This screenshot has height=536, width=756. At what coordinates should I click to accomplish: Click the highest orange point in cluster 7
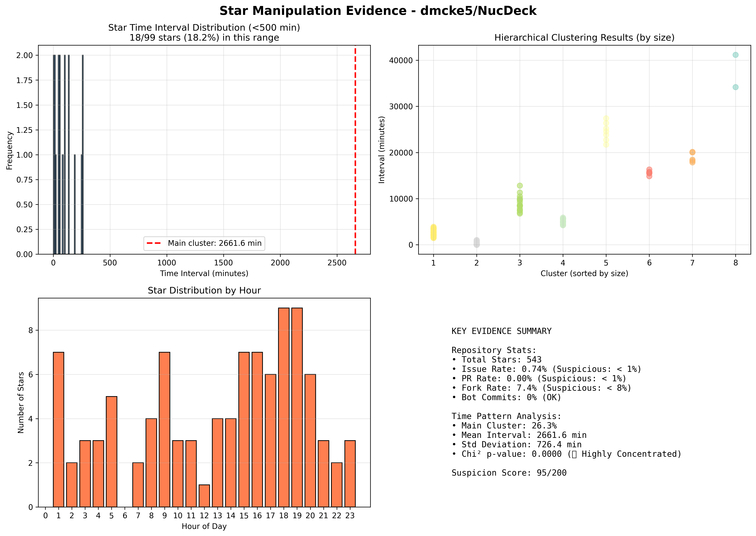[692, 152]
